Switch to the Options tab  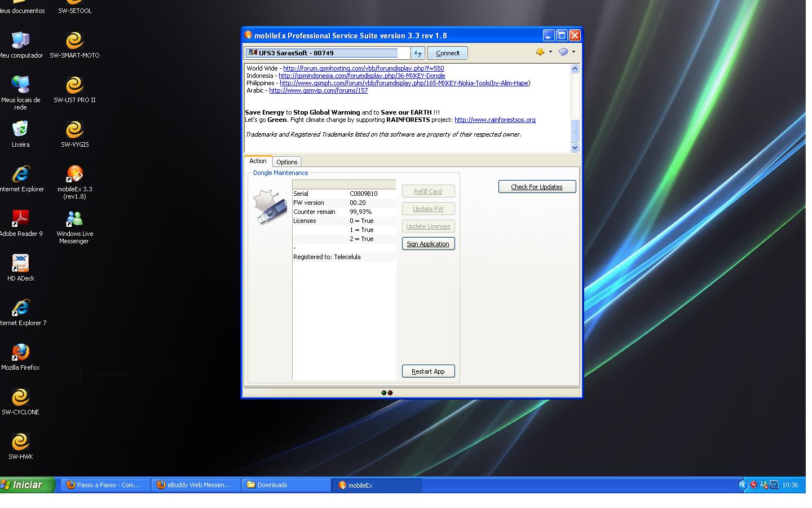[x=286, y=162]
